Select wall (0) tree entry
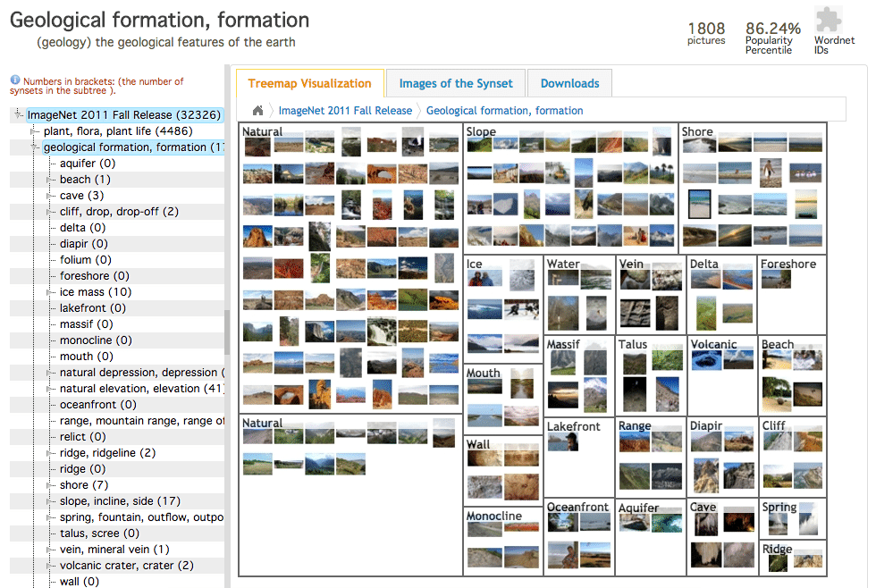 80,582
